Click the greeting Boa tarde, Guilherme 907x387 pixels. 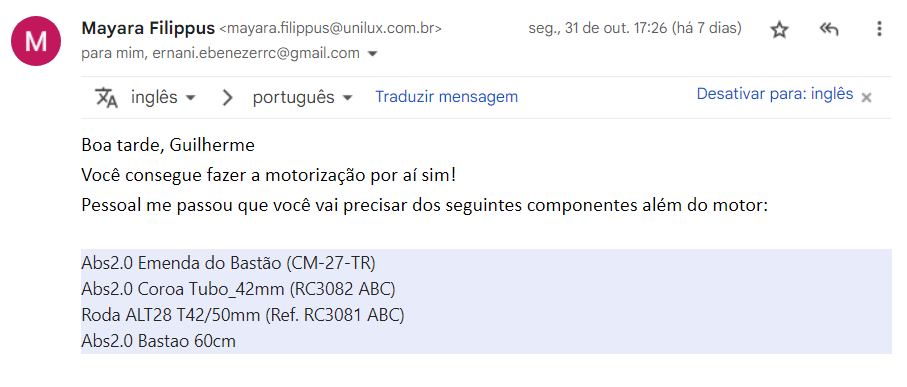tap(168, 145)
